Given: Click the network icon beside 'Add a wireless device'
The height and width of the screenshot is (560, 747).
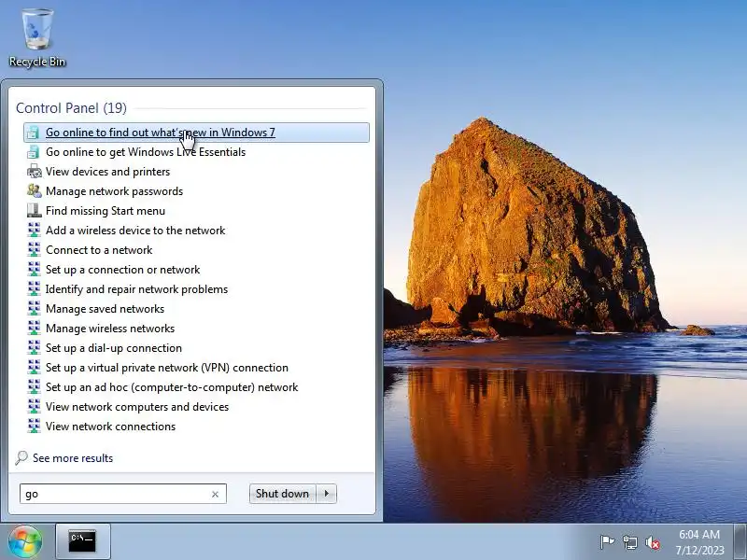Looking at the screenshot, I should point(34,230).
